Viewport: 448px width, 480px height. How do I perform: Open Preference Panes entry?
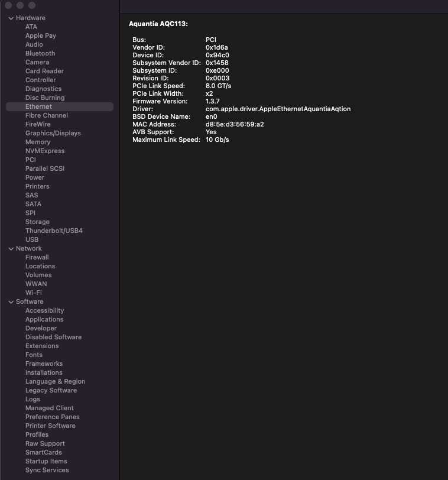coord(53,417)
